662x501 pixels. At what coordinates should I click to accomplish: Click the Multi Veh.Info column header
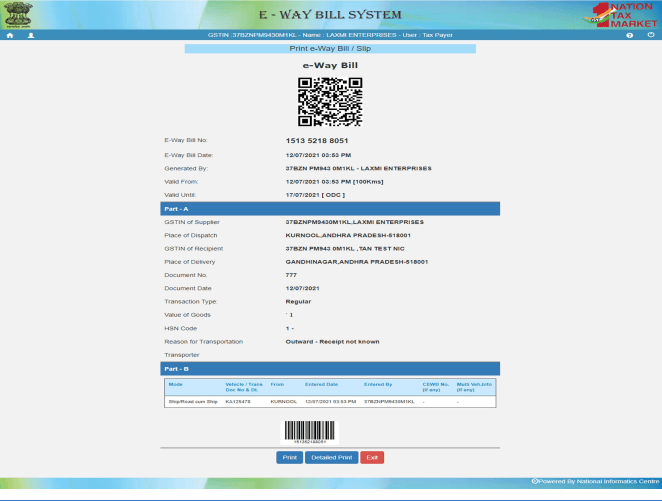474,387
